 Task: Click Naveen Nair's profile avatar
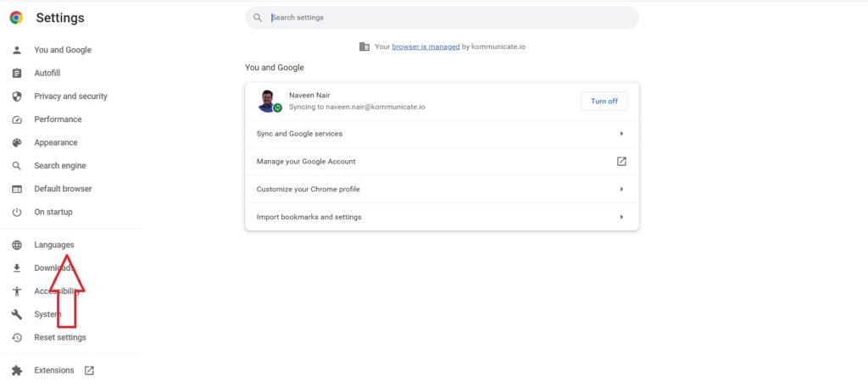[x=269, y=101]
